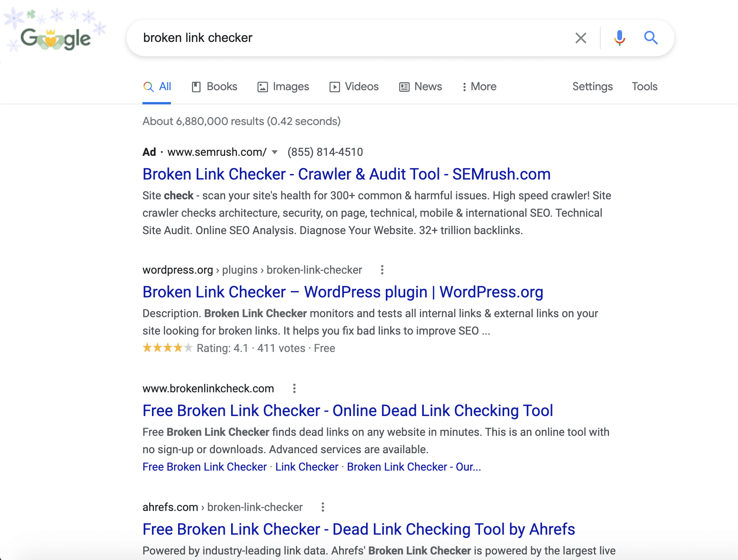738x560 pixels.
Task: Select the News search icon
Action: [404, 86]
